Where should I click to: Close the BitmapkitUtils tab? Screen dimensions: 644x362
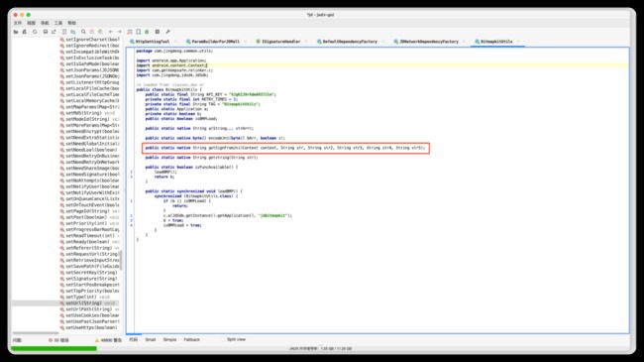[x=518, y=42]
